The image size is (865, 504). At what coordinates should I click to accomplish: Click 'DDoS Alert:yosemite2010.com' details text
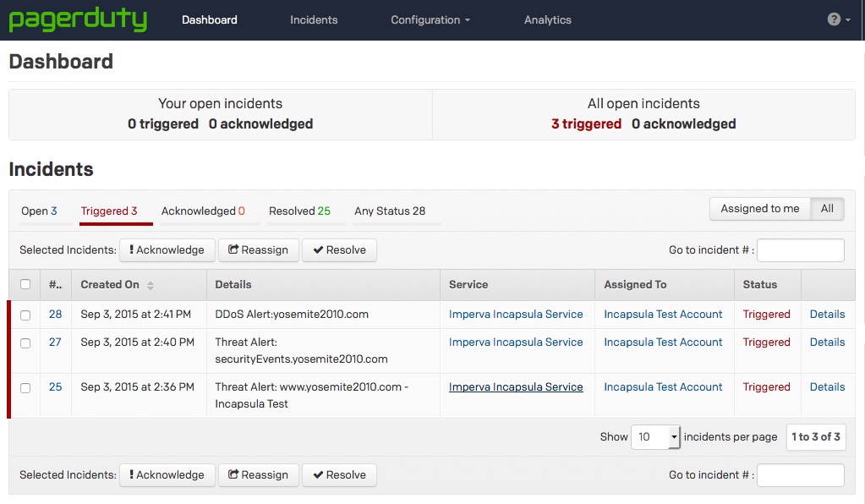292,315
